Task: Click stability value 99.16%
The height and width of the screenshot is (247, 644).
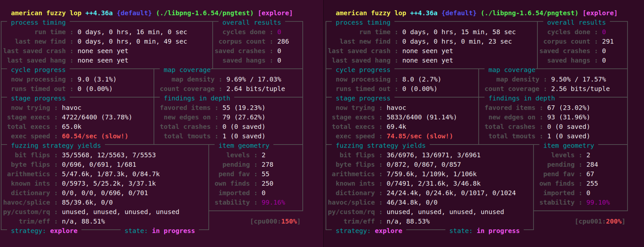Action: coord(273,202)
